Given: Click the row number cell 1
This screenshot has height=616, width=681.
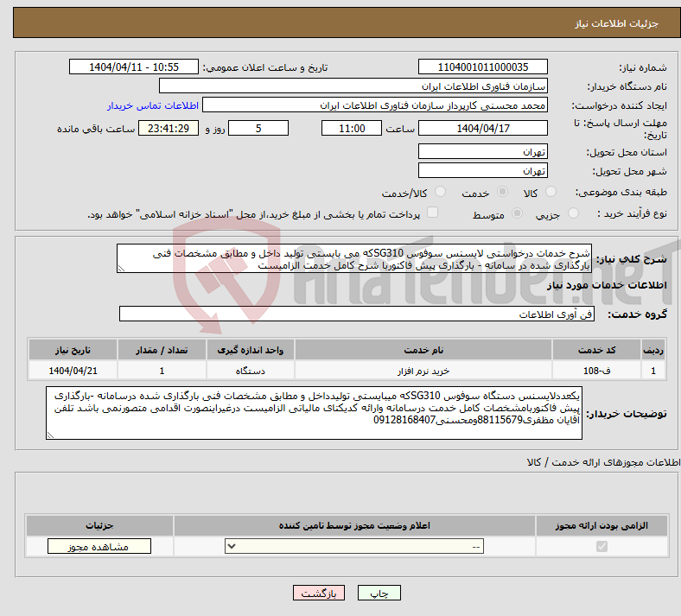Looking at the screenshot, I should 653,371.
